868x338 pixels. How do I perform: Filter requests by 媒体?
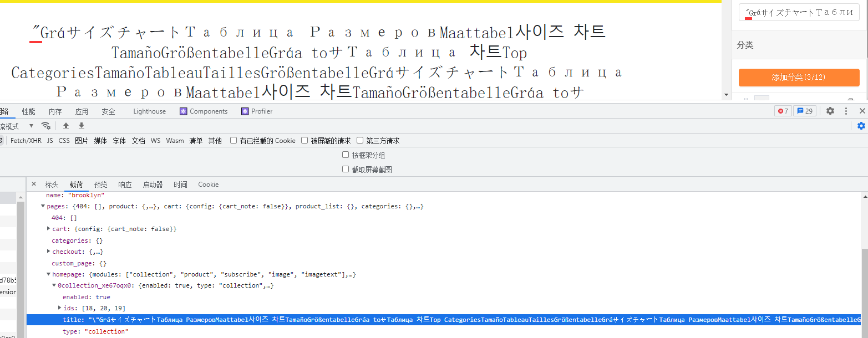[x=100, y=141]
